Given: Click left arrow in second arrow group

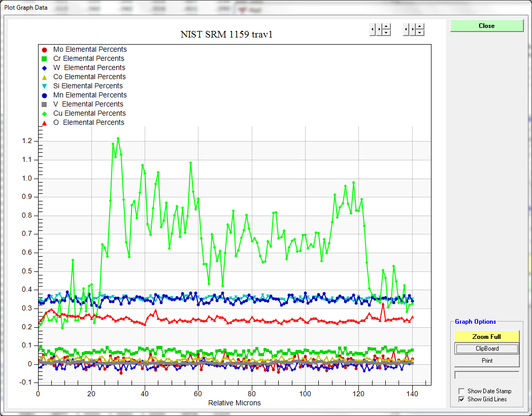Looking at the screenshot, I should coord(406,30).
